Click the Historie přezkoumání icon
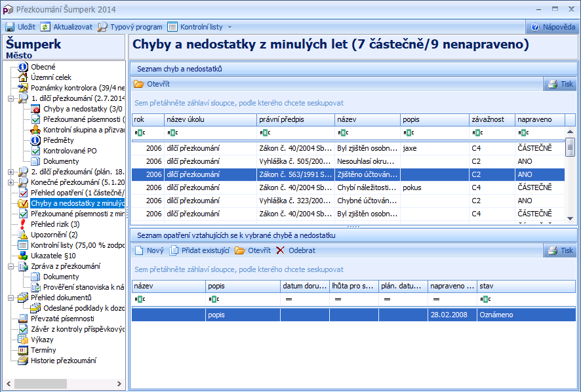The width and height of the screenshot is (581, 392). pyautogui.click(x=23, y=361)
